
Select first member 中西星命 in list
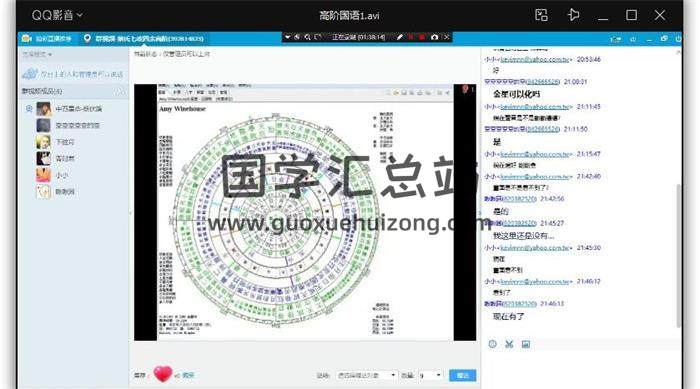click(x=74, y=109)
